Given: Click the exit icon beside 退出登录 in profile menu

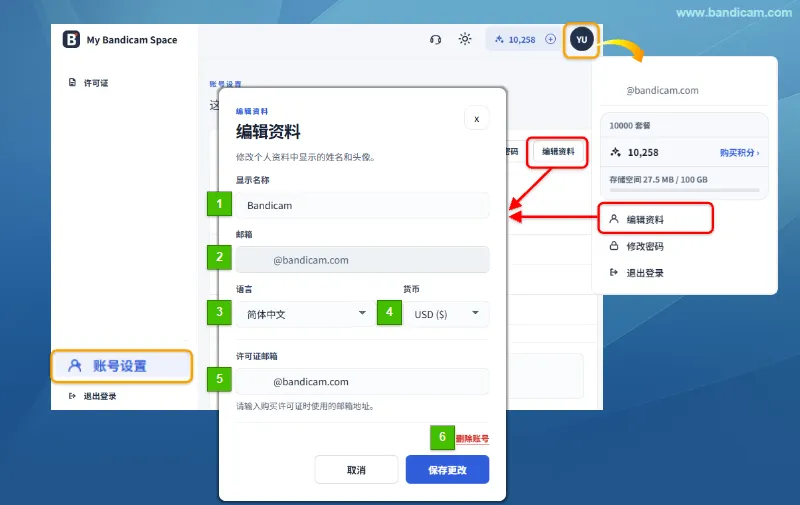Looking at the screenshot, I should click(614, 272).
